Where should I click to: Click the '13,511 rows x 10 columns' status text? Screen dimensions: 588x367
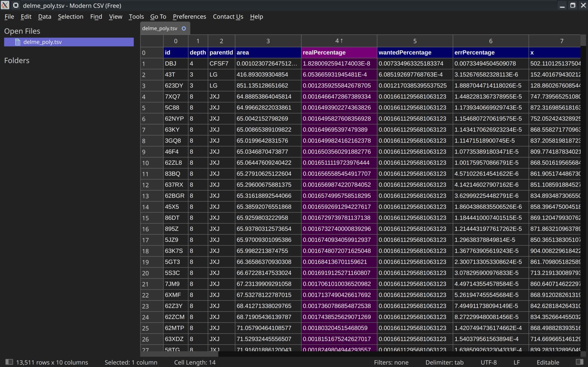(x=52, y=363)
